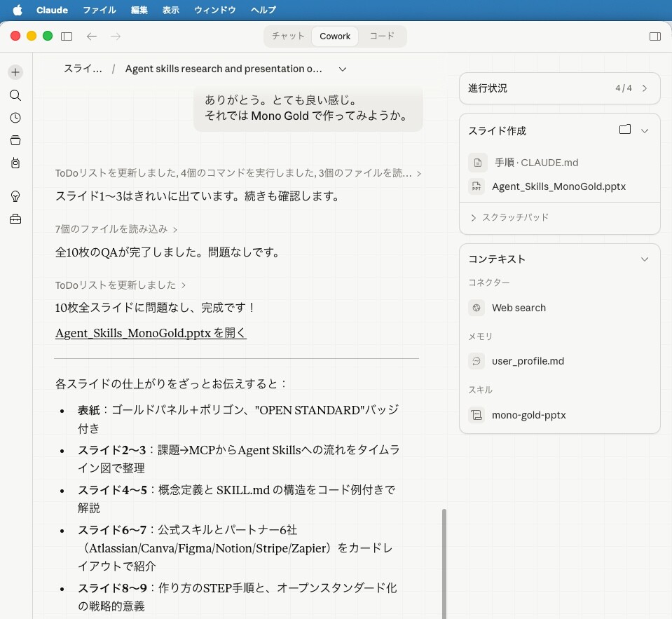Expand the ToDoリストを更新しました step

(x=120, y=285)
